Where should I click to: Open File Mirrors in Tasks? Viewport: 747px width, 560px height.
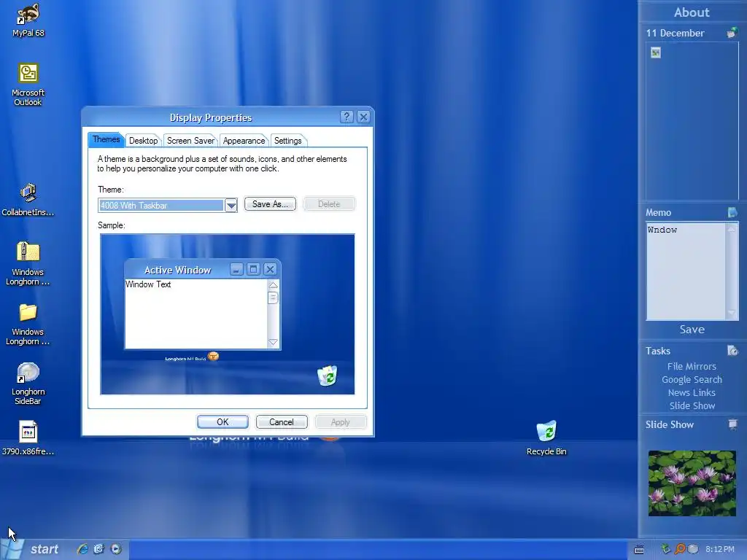coord(692,366)
